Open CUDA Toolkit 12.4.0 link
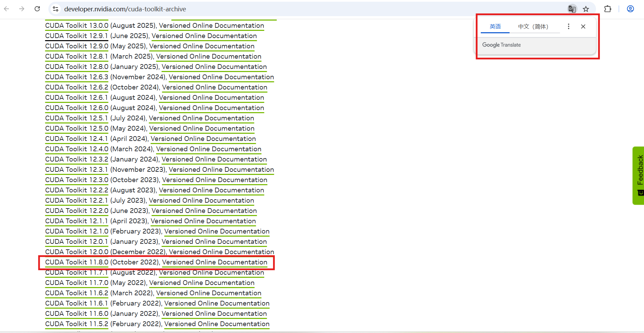 (x=77, y=149)
